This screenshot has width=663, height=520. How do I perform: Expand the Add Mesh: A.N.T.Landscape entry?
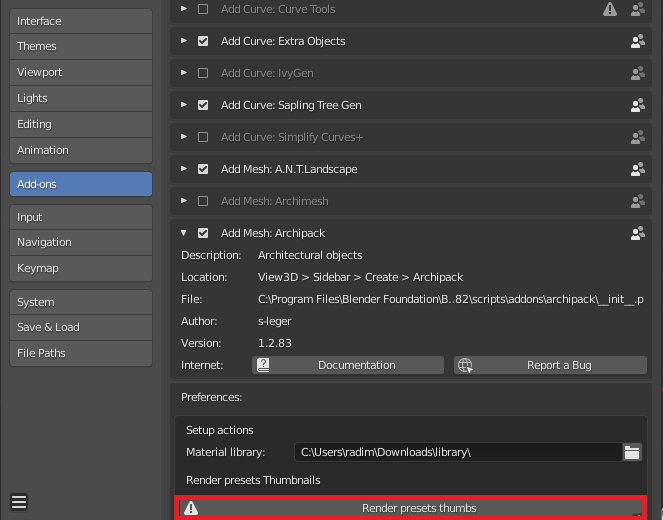click(x=184, y=170)
